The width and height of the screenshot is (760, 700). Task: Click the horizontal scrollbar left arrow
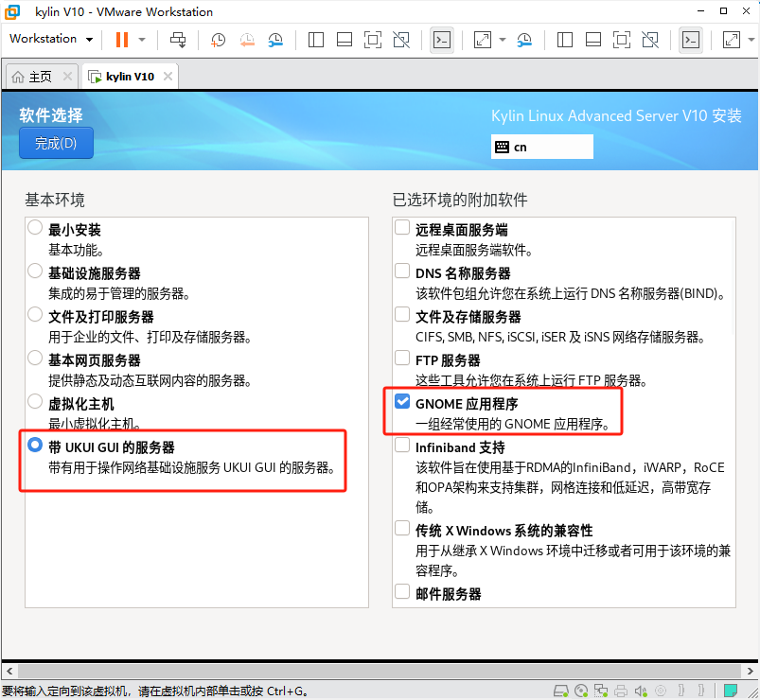pos(9,672)
